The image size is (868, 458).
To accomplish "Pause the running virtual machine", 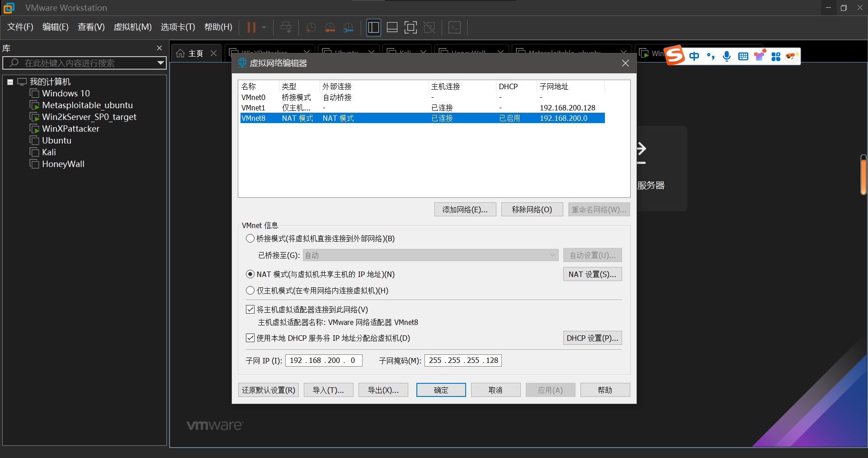I will [x=252, y=27].
